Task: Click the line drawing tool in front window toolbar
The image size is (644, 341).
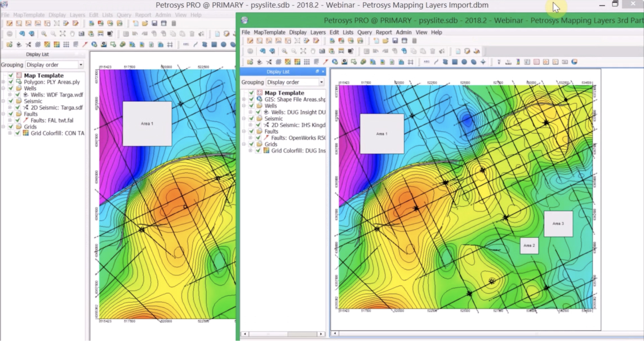Action: point(436,62)
